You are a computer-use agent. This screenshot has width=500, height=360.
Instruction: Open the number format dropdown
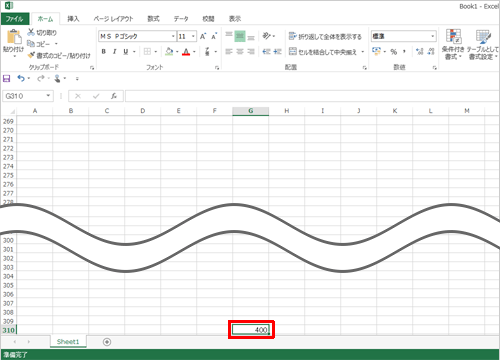click(433, 36)
